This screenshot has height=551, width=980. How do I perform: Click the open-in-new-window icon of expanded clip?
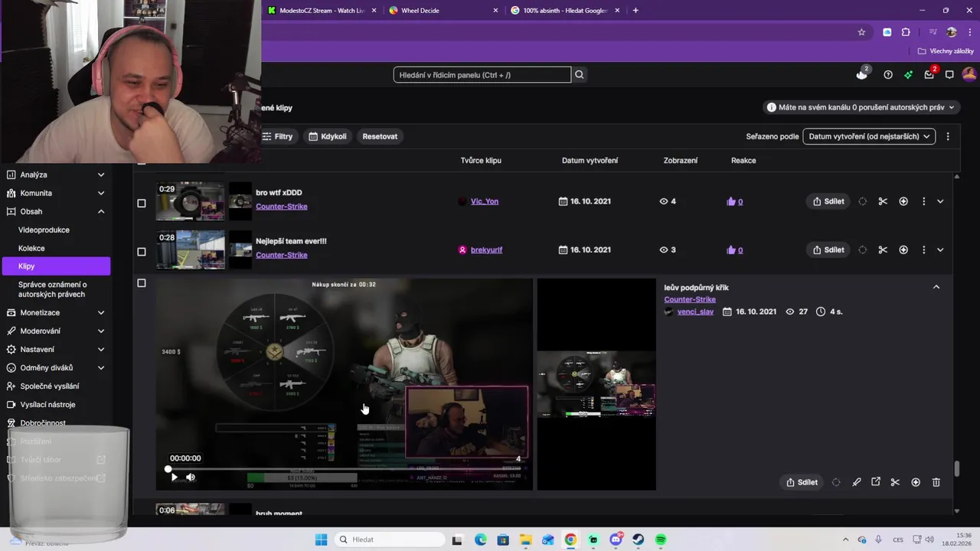[876, 482]
